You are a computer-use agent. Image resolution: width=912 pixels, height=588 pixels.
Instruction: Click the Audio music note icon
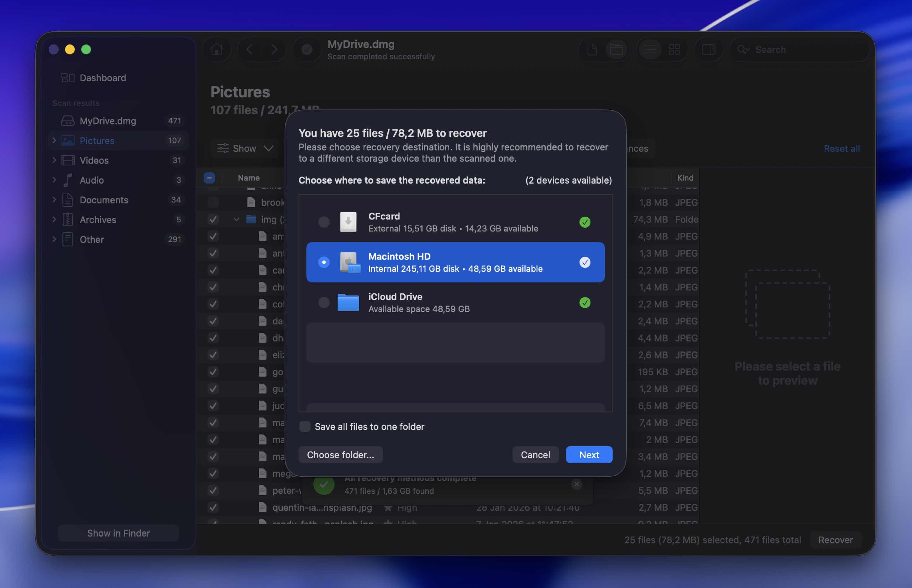click(67, 180)
